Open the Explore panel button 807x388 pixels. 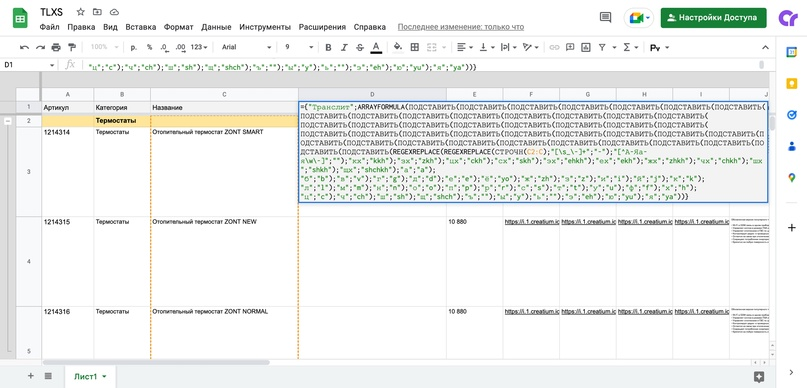click(758, 377)
